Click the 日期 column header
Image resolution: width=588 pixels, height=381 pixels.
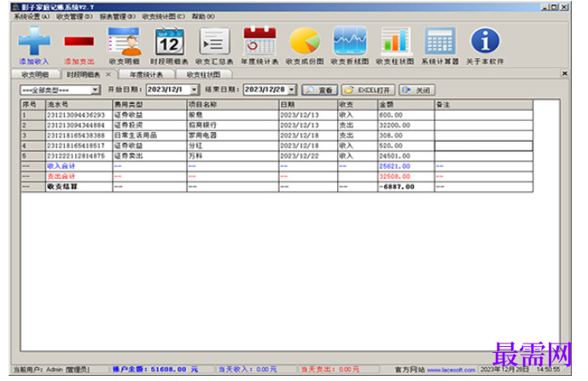308,105
